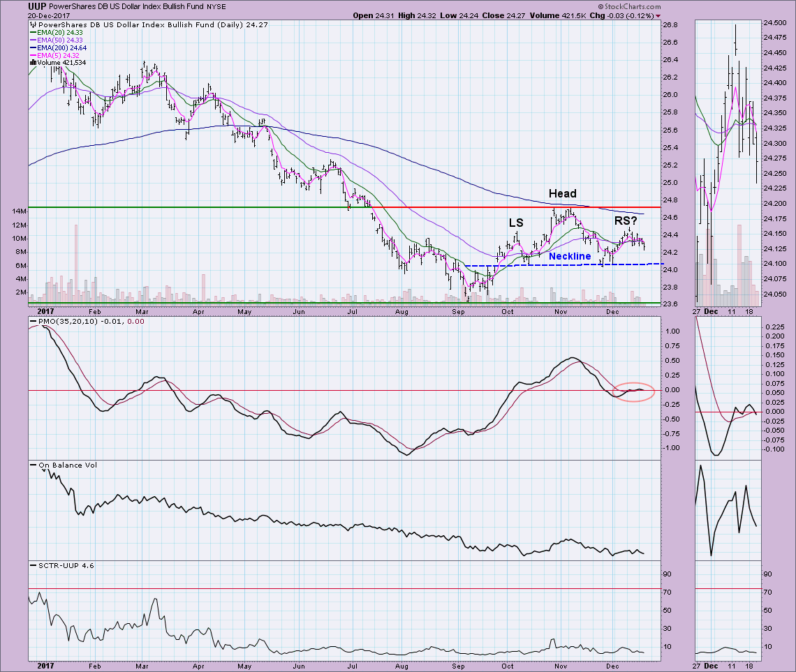
Task: Click the 'Head' pattern annotation
Action: tap(562, 193)
